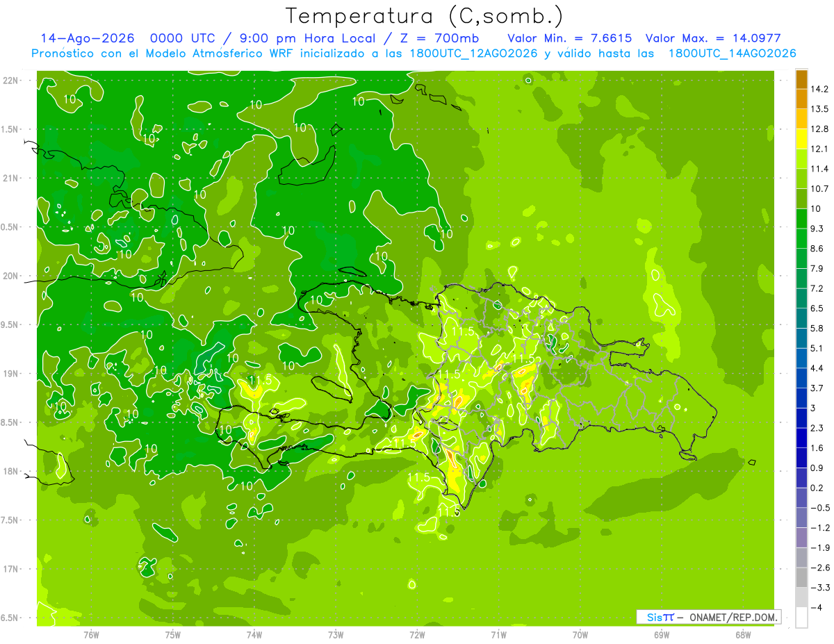
Task: Click the 68W longitude axis label
Action: (742, 634)
